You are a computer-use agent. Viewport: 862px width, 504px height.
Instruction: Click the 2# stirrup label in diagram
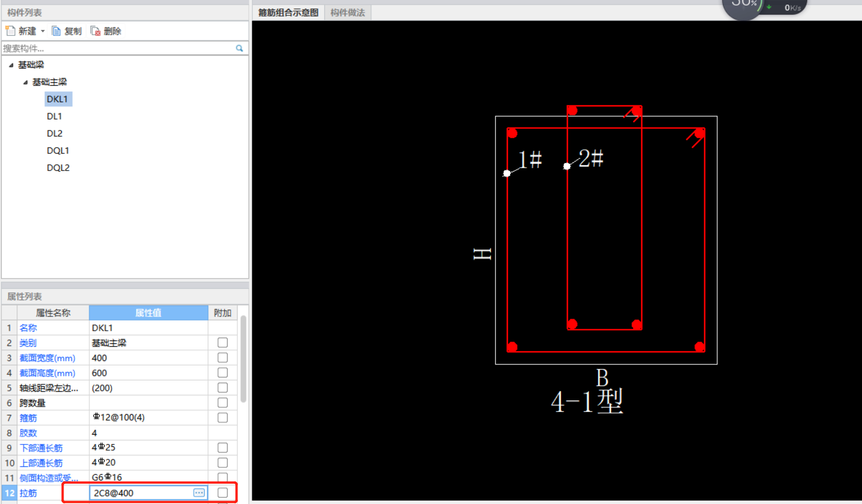pos(591,158)
